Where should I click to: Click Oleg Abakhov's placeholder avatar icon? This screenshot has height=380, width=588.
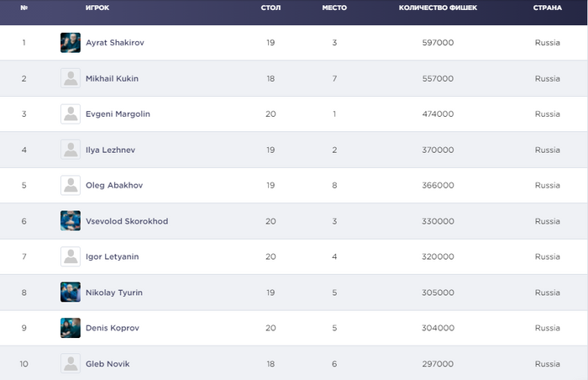pyautogui.click(x=71, y=186)
